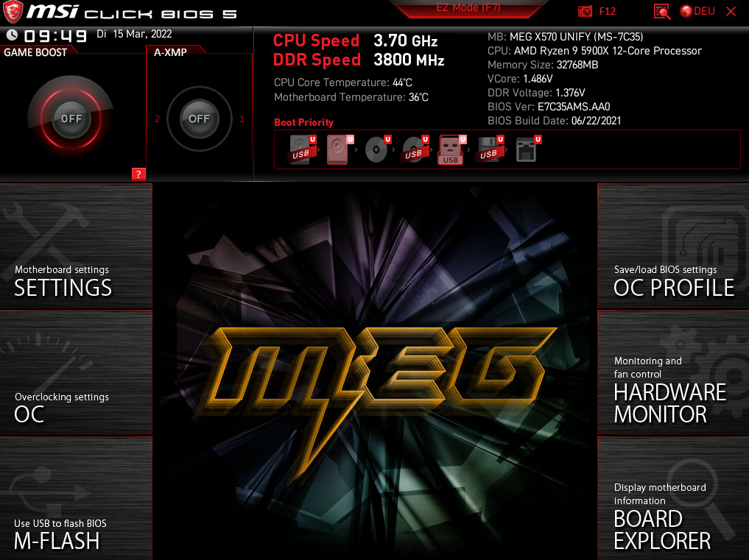Open the BIOS search magnifier icon
The image size is (749, 560).
tap(661, 12)
